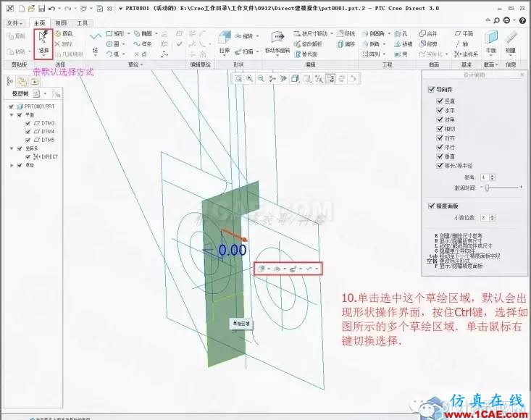Select the 椭圆 (Ellipse) sketch tool
This screenshot has width=531, height=420.
click(x=143, y=33)
